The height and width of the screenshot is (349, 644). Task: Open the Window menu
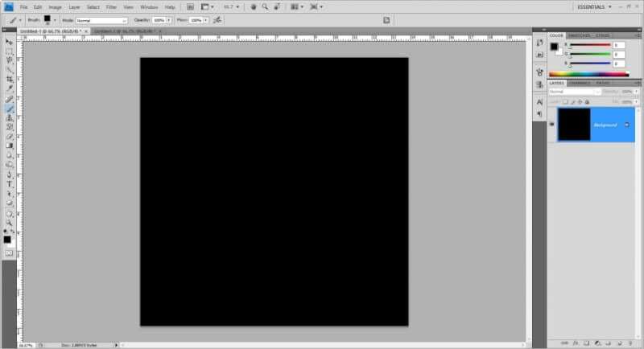point(149,7)
